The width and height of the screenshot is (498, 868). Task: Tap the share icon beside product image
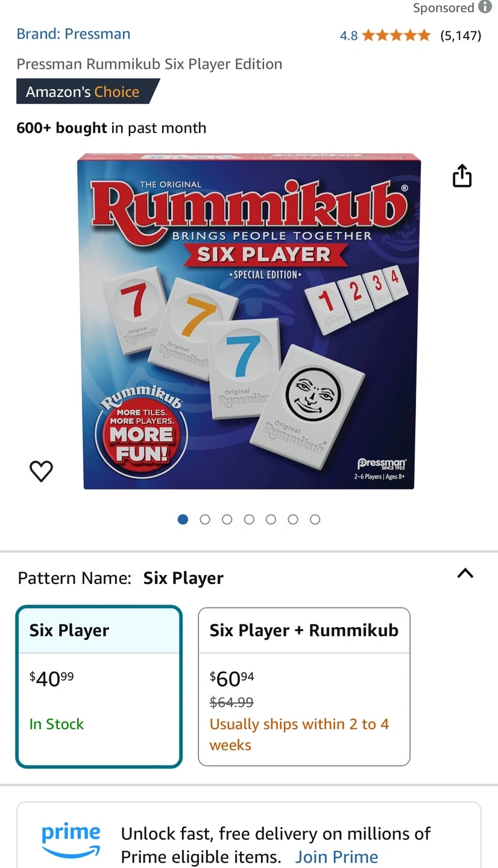coord(462,175)
